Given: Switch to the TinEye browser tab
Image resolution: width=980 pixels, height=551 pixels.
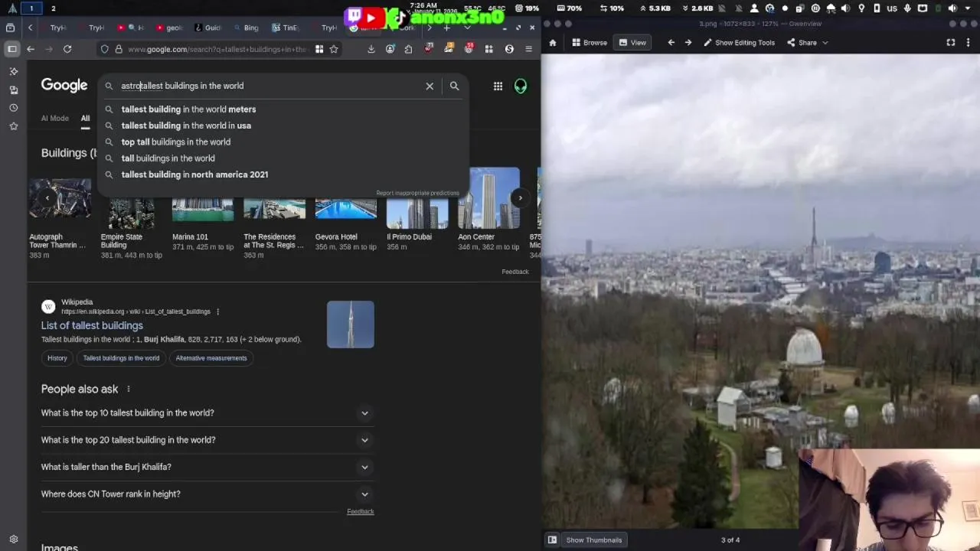Looking at the screenshot, I should (285, 28).
